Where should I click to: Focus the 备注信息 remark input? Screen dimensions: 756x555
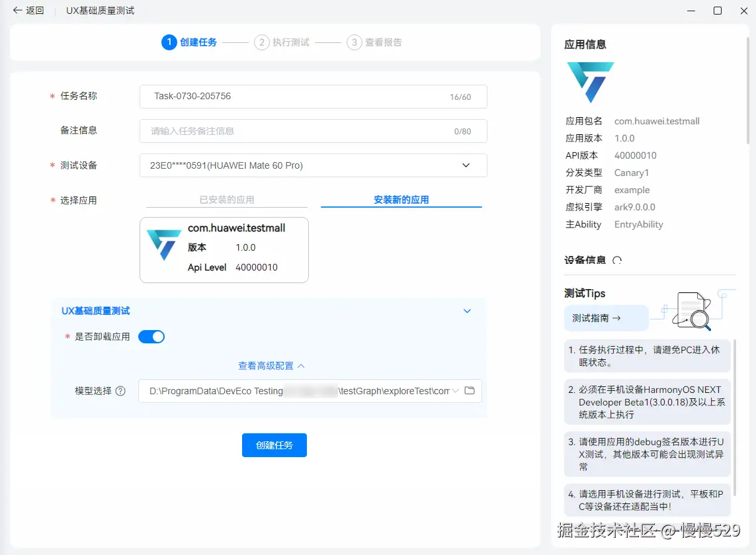(314, 131)
